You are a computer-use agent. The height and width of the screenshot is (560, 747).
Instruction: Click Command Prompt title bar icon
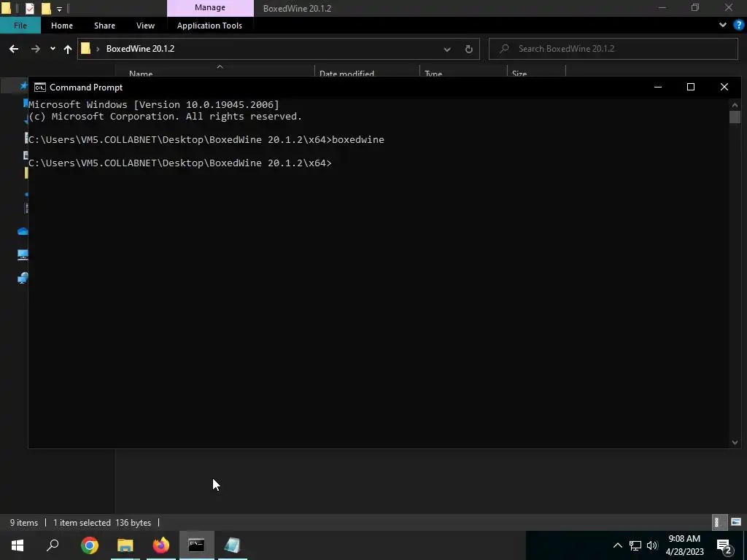point(40,87)
